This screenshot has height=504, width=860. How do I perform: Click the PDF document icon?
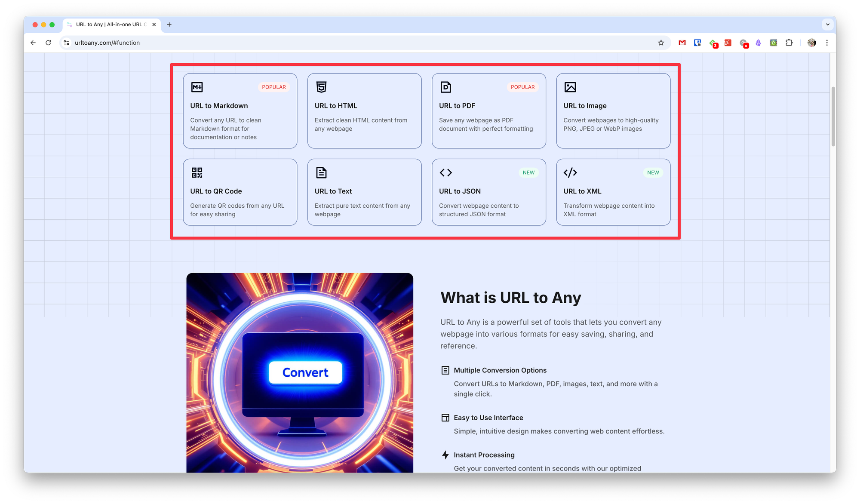point(445,87)
